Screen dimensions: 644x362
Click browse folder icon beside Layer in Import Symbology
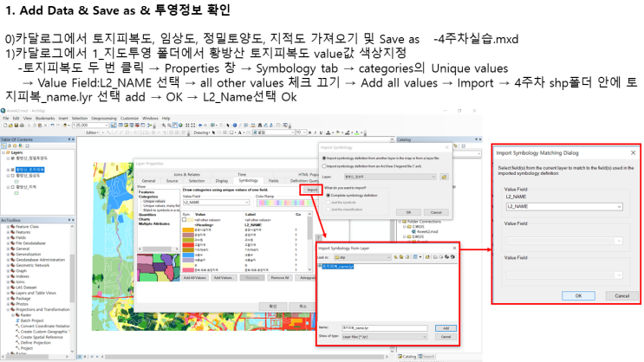(444, 177)
